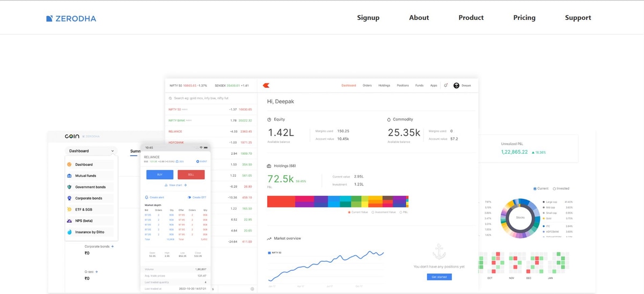
Task: Open the Signup page
Action: click(368, 18)
